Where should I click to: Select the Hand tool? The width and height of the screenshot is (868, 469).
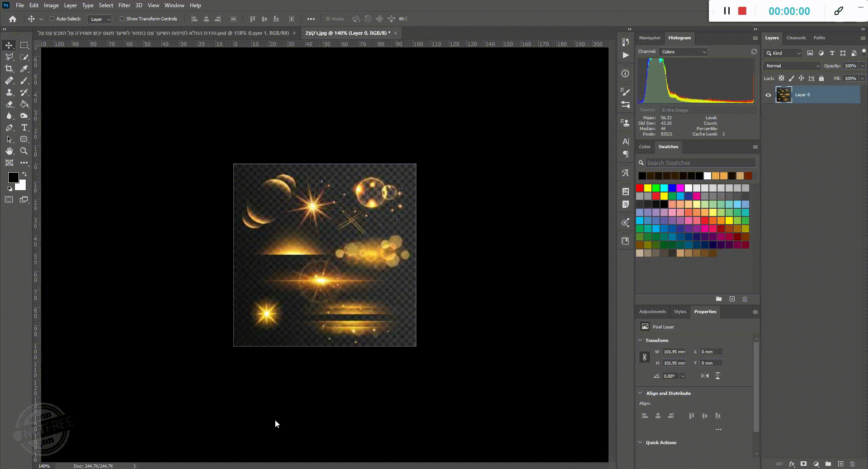(9, 151)
